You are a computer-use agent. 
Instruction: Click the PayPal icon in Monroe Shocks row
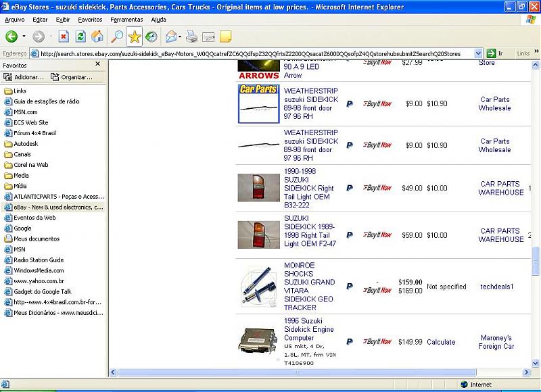(350, 286)
